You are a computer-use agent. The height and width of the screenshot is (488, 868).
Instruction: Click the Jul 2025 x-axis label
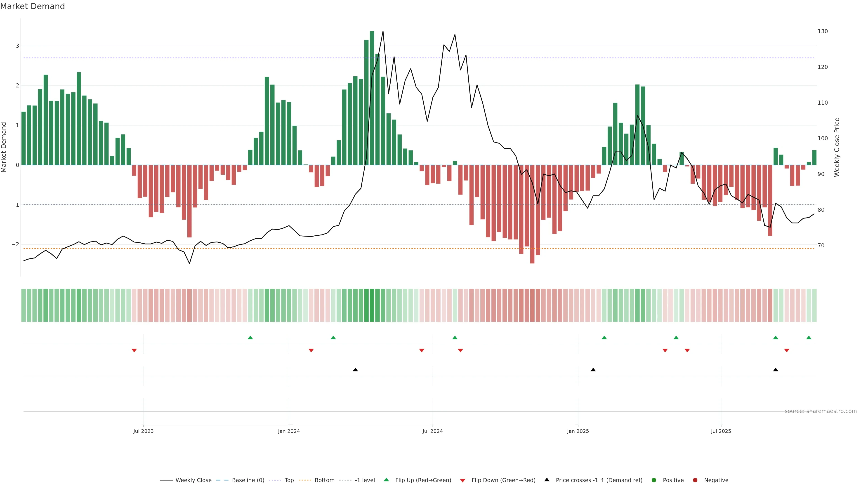721,431
